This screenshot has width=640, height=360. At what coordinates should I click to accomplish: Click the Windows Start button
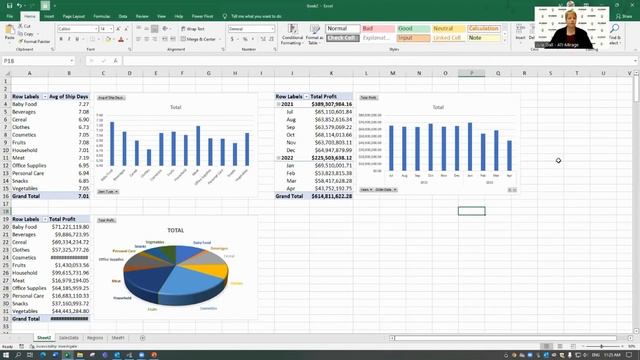pyautogui.click(x=6, y=355)
